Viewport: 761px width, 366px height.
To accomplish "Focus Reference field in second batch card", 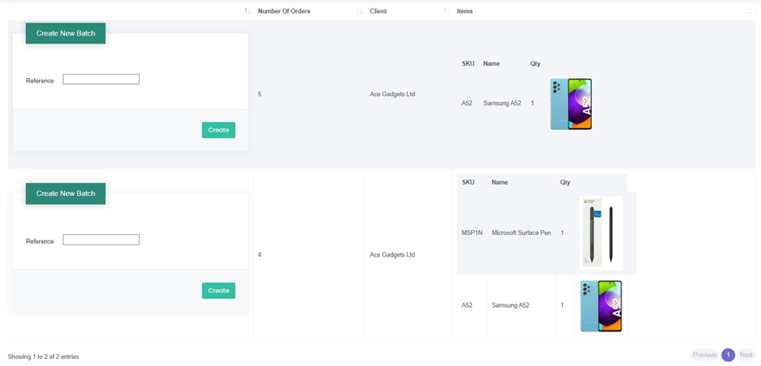I will pos(101,240).
